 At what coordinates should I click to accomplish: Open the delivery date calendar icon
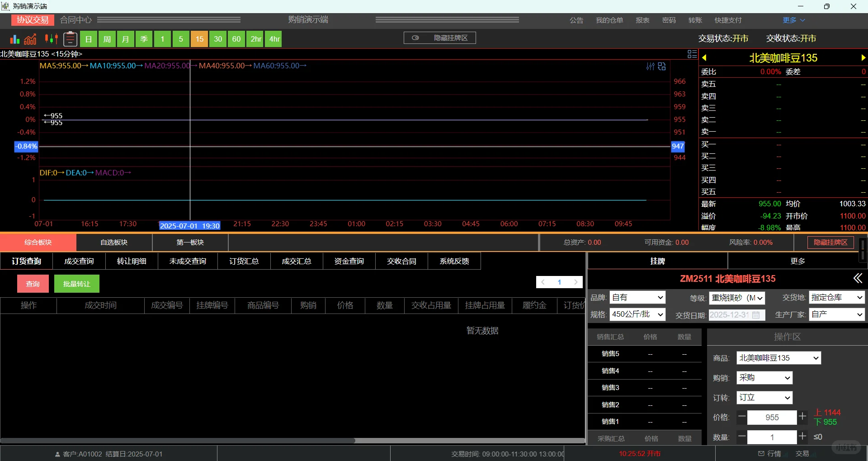pos(756,315)
